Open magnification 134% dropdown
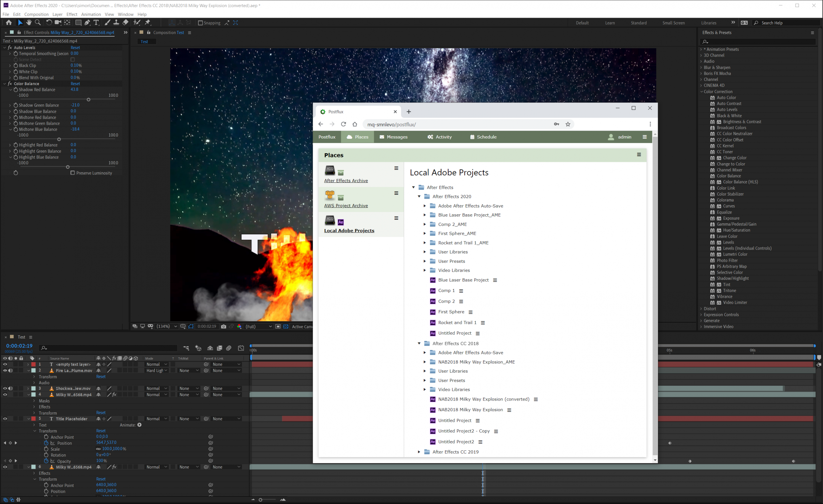 pos(167,326)
